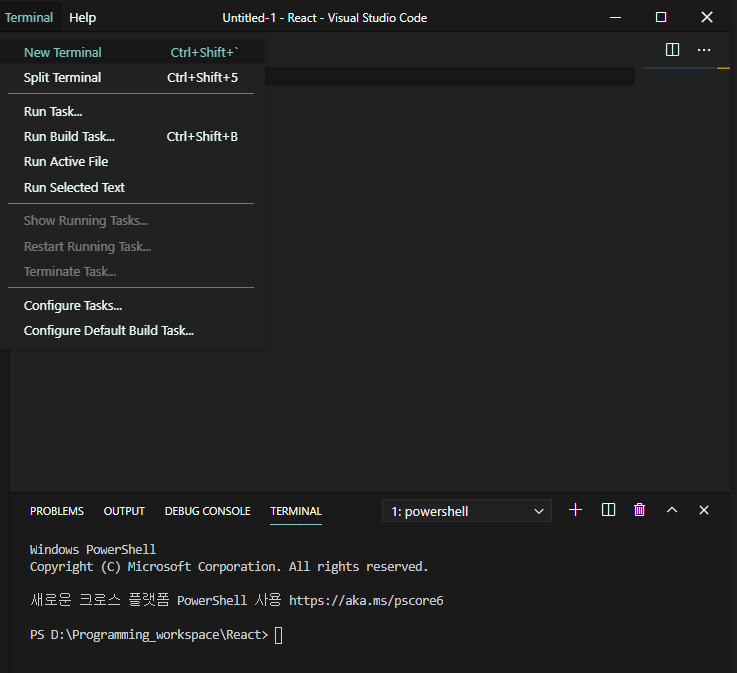
Task: Maximize the Visual Studio Code window
Action: 661,17
